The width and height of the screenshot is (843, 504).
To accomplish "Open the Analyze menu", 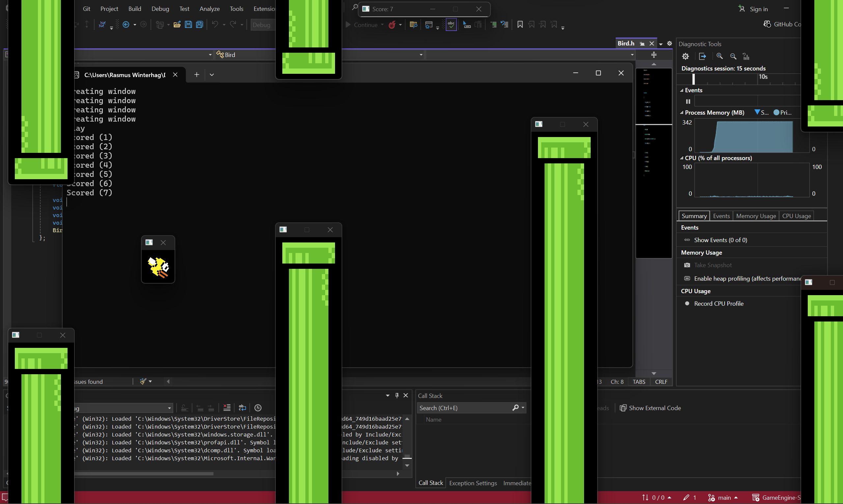I will [x=210, y=9].
